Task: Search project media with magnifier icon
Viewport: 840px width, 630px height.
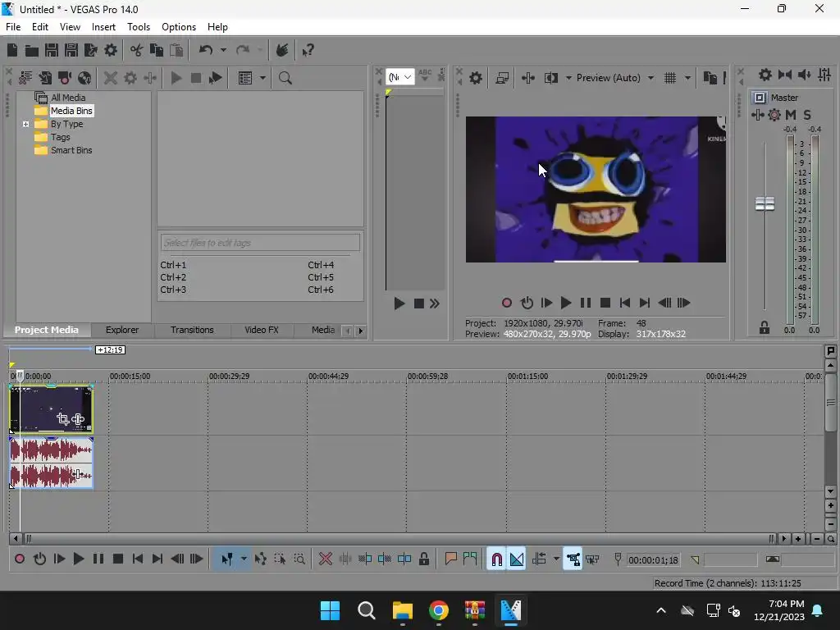Action: (x=285, y=78)
